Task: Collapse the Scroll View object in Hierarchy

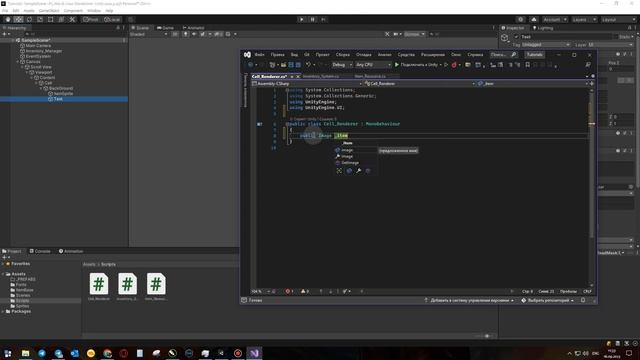Action: coord(23,67)
